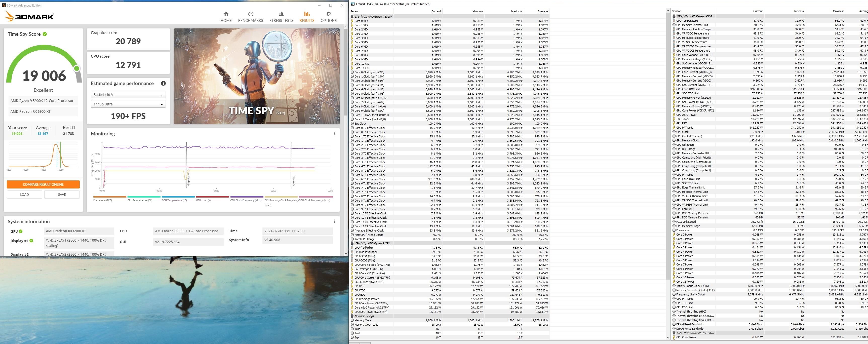Viewport: 868px width, 344px height.
Task: Click the SAVE button
Action: tap(62, 195)
